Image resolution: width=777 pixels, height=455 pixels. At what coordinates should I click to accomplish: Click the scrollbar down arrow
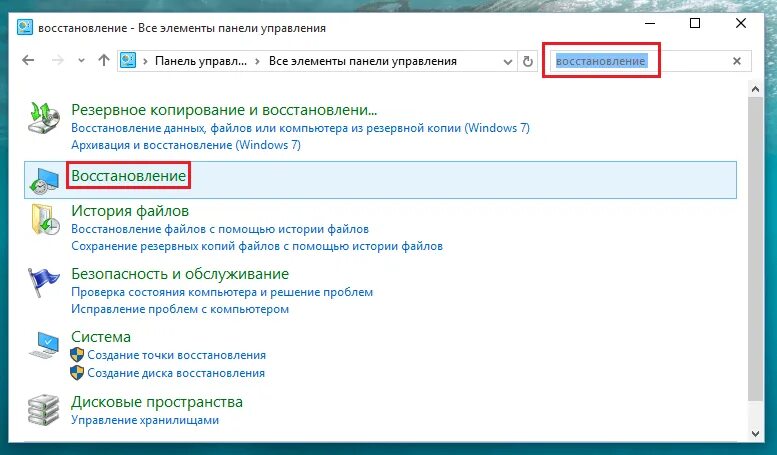coord(755,434)
